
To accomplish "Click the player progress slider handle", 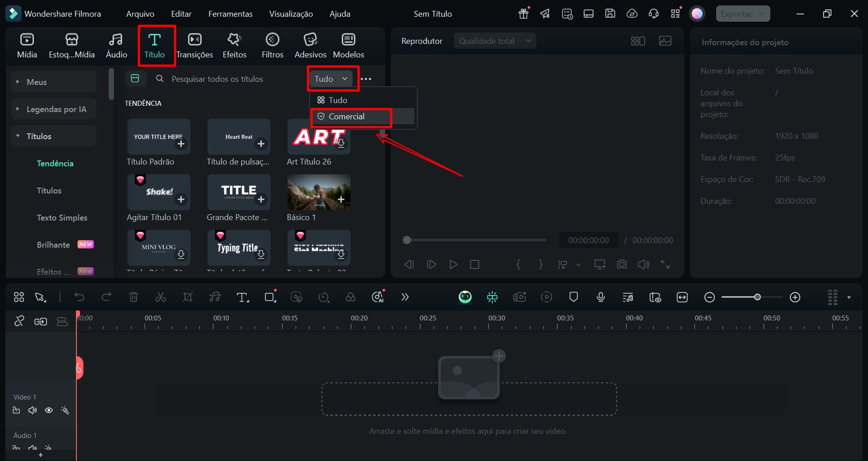I will 407,240.
